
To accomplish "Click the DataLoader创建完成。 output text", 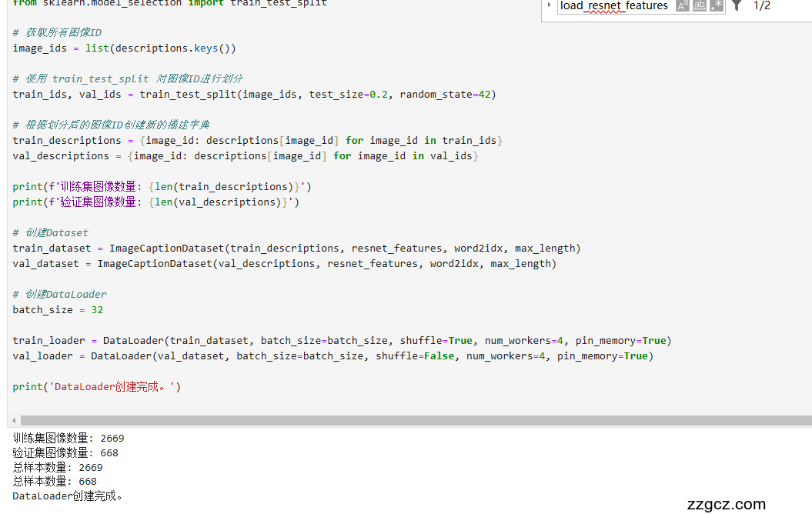I will coord(68,496).
